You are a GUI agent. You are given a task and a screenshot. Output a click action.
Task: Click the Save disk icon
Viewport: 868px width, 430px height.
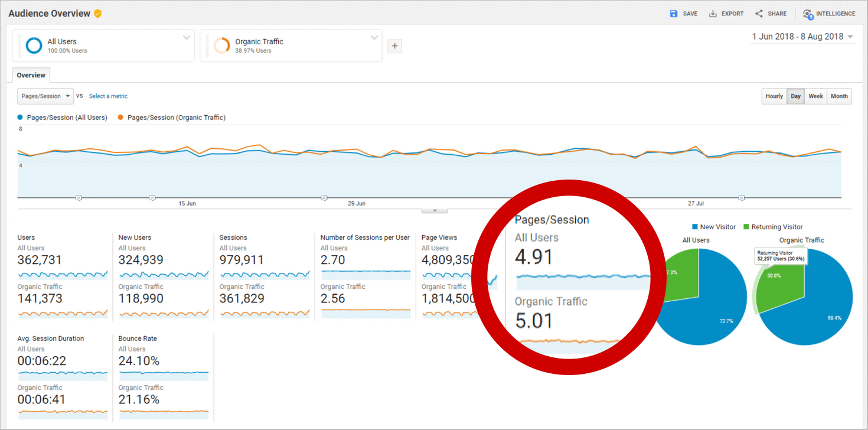point(674,14)
